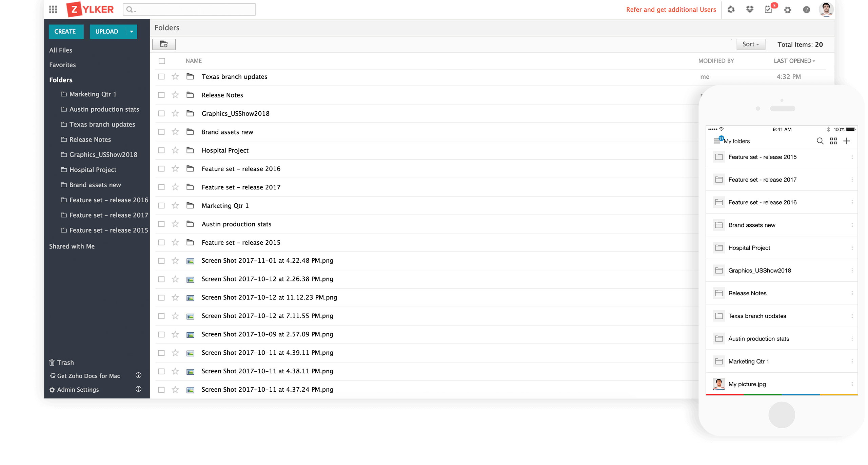Click the sync status icon in header
Viewport: 868px width, 465px height.
point(731,9)
